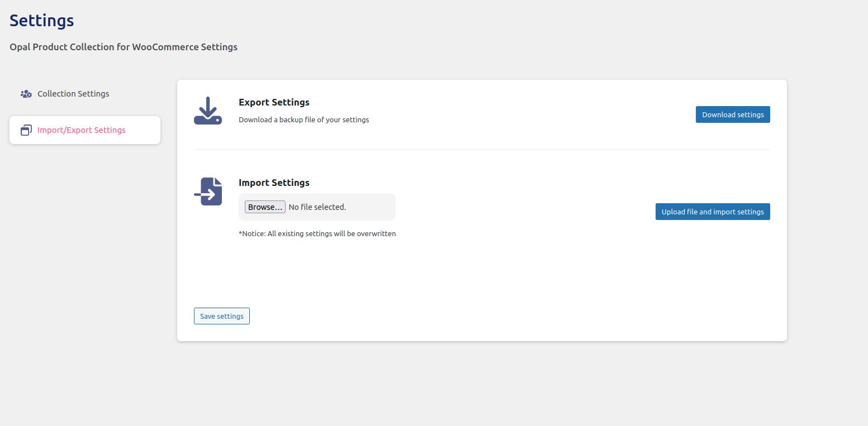Click the Import/Export Settings windows icon

pos(26,130)
